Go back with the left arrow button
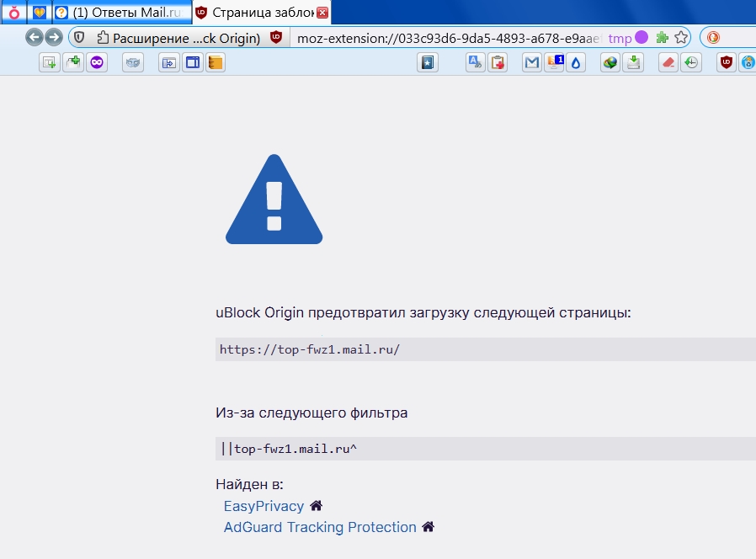 35,37
